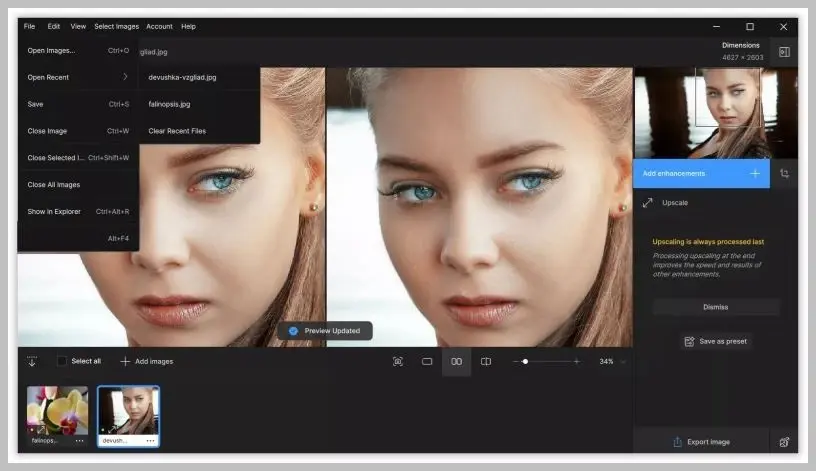Open options for the devush thumbnail
The image size is (816, 471).
[x=150, y=441]
